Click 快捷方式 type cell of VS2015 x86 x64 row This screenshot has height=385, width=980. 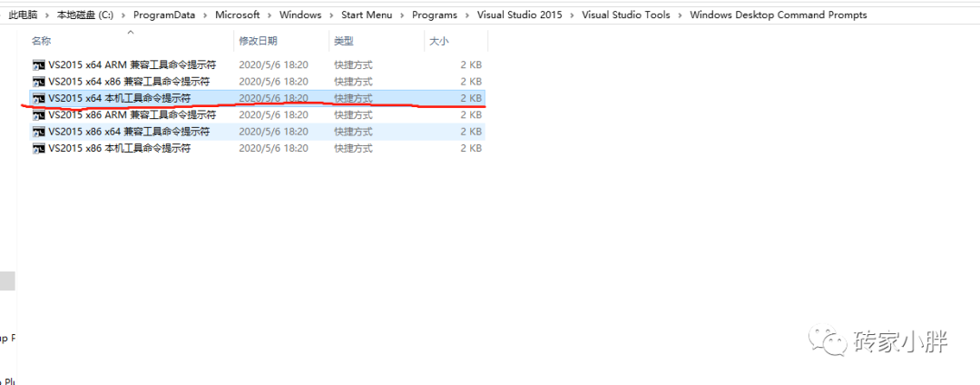click(x=353, y=132)
